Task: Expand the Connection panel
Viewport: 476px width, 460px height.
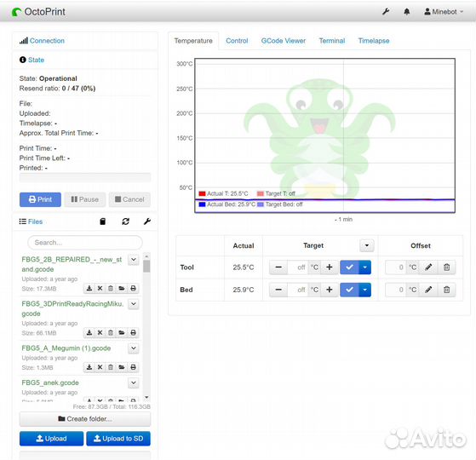Action: (x=47, y=41)
